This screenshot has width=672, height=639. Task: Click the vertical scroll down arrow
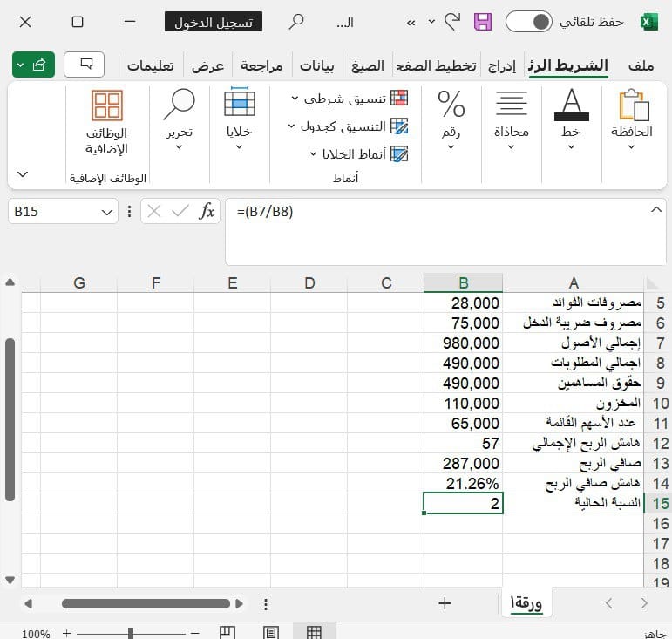coord(10,580)
